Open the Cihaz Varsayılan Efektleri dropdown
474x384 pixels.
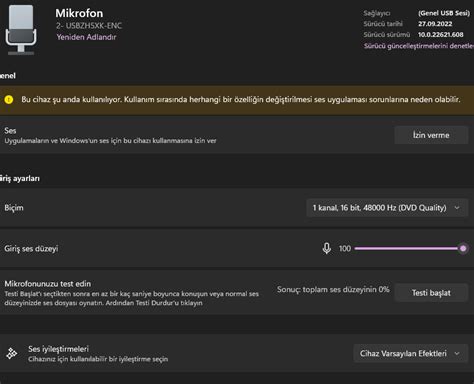pos(411,353)
